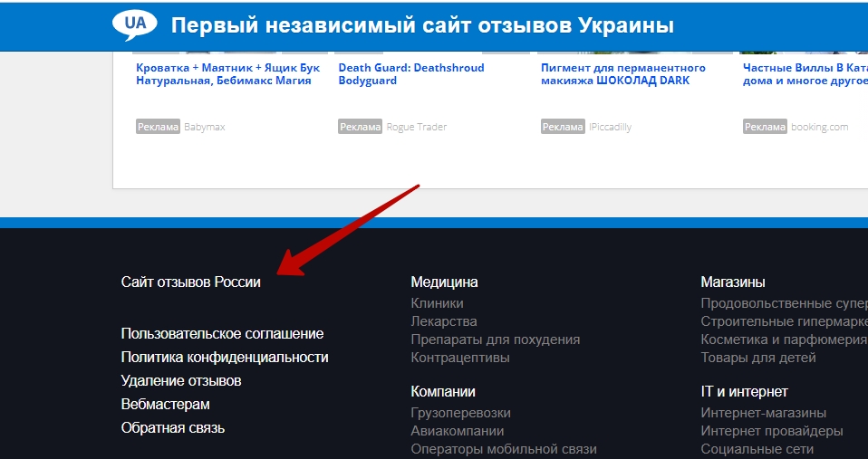Image resolution: width=868 pixels, height=459 pixels.
Task: Open Обратная связь contact link
Action: tap(173, 428)
